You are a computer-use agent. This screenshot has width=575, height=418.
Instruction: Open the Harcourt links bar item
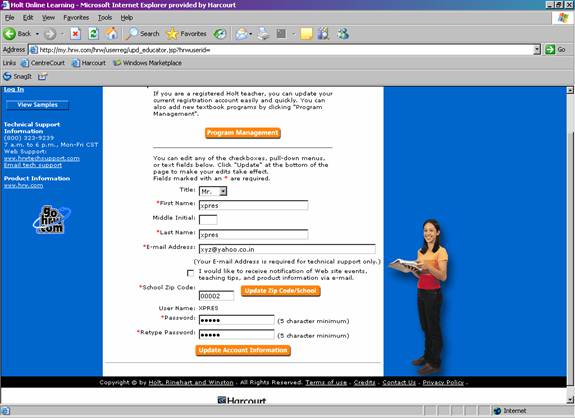89,63
